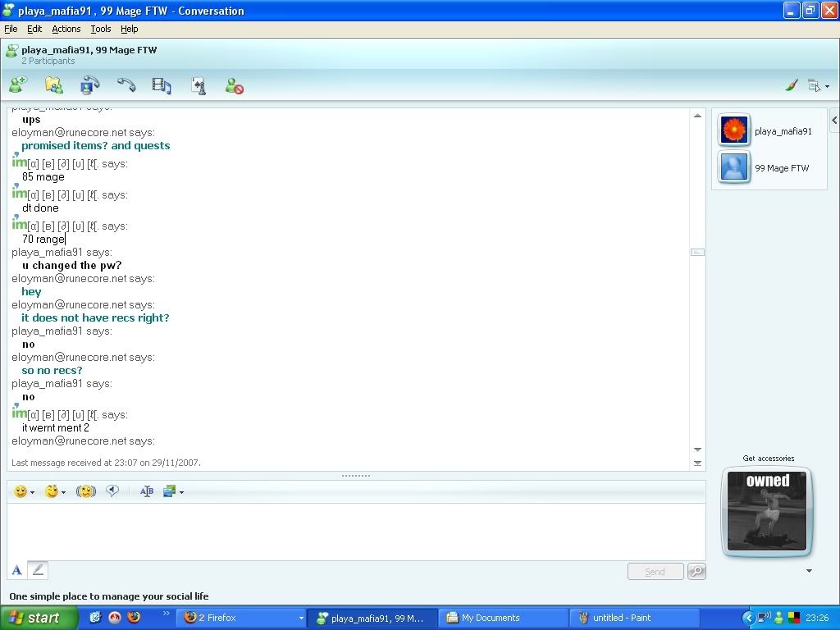Viewport: 840px width, 630px height.
Task: Click the voice clip speech bubble icon
Action: 112,491
